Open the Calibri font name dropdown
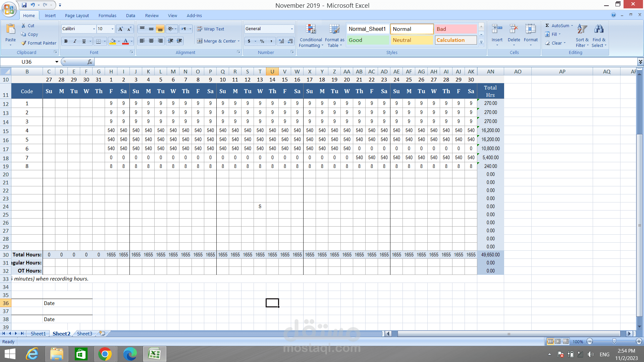Viewport: 644px width, 362px height. [94, 29]
